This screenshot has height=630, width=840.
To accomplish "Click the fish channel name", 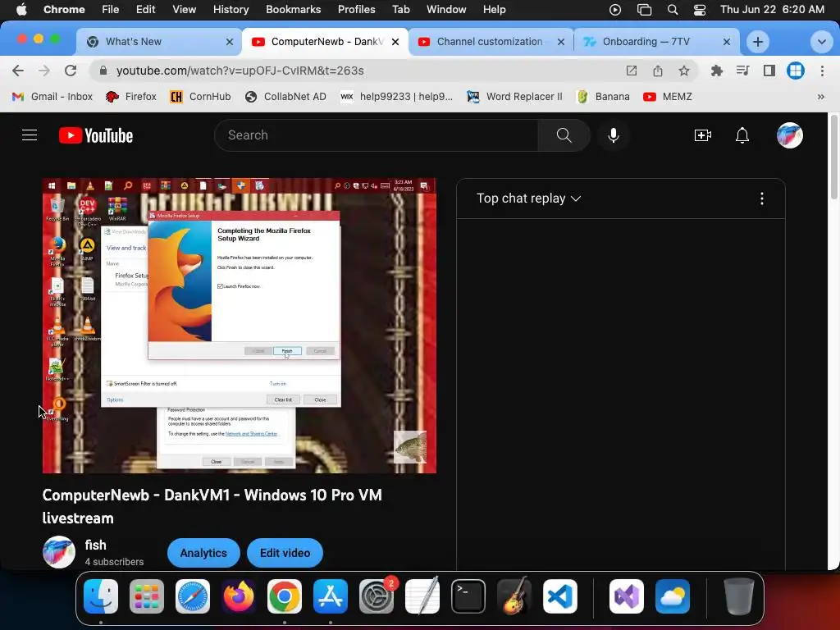I will tap(95, 545).
